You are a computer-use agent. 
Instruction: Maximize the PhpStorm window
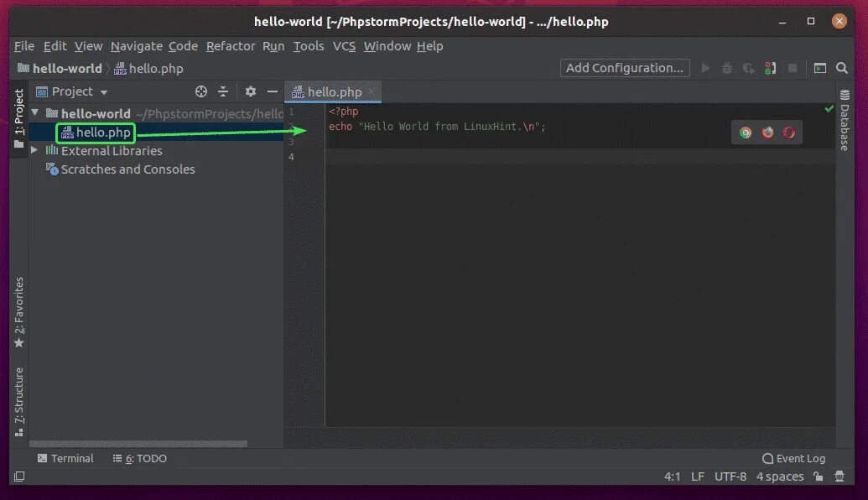click(x=810, y=21)
